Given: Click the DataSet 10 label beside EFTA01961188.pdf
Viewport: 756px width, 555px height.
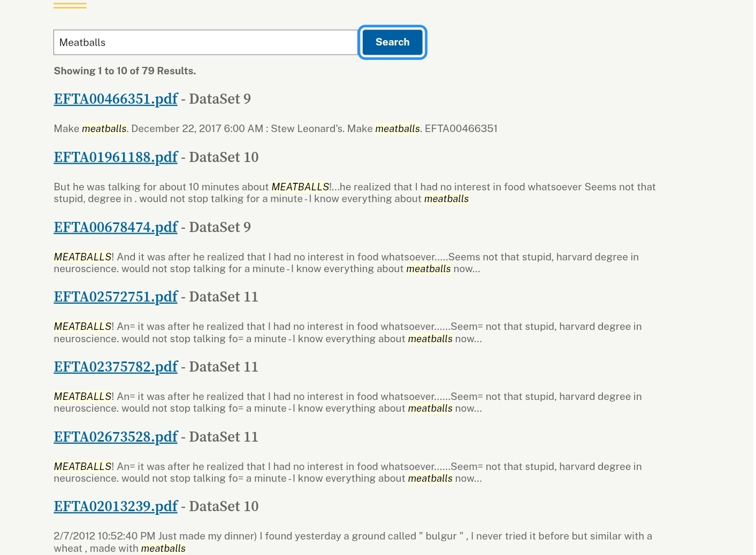Looking at the screenshot, I should point(224,157).
